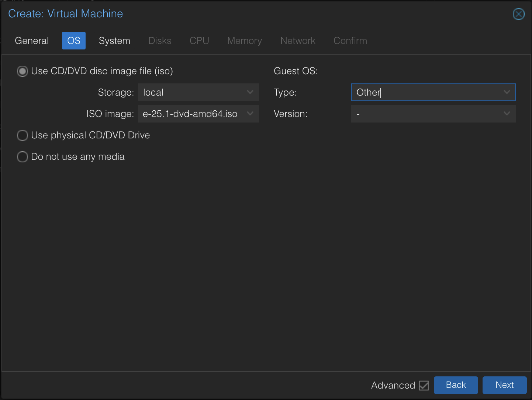Expand the Guest OS Type dropdown
Image resolution: width=532 pixels, height=400 pixels.
tap(507, 92)
